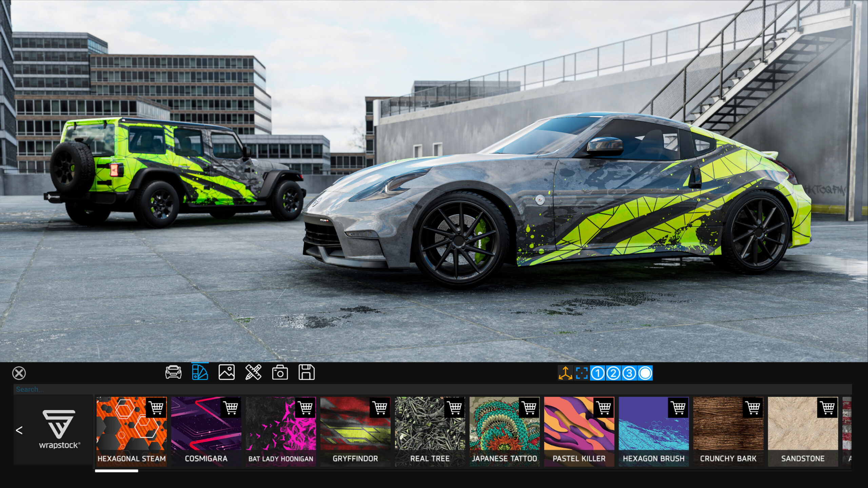Switch to camera view 1
Viewport: 868px width, 488px height.
597,373
